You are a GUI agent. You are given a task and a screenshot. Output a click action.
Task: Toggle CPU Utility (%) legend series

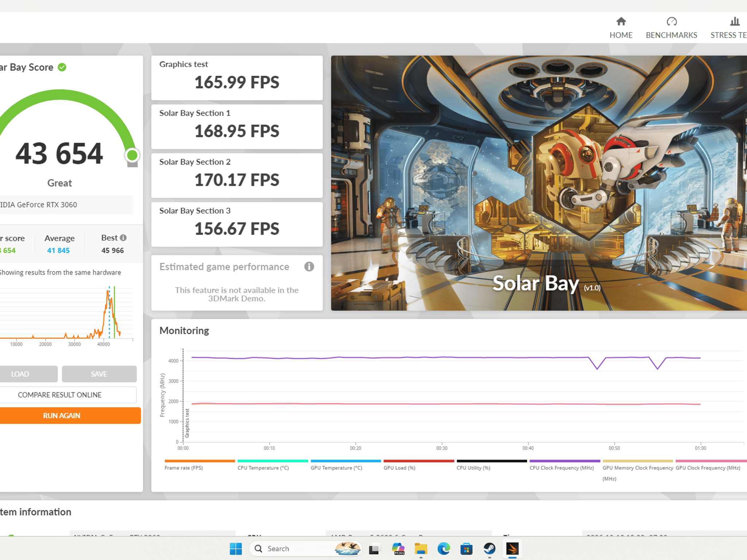coord(492,466)
